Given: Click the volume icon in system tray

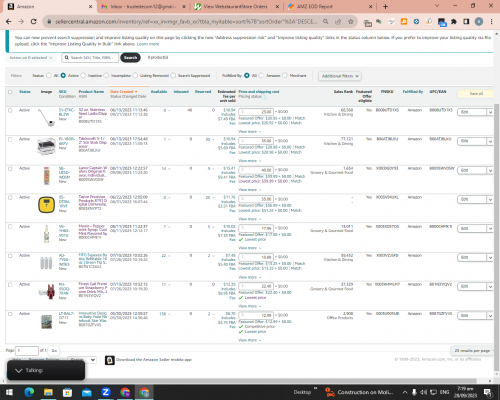Looking at the screenshot, I should [x=424, y=392].
